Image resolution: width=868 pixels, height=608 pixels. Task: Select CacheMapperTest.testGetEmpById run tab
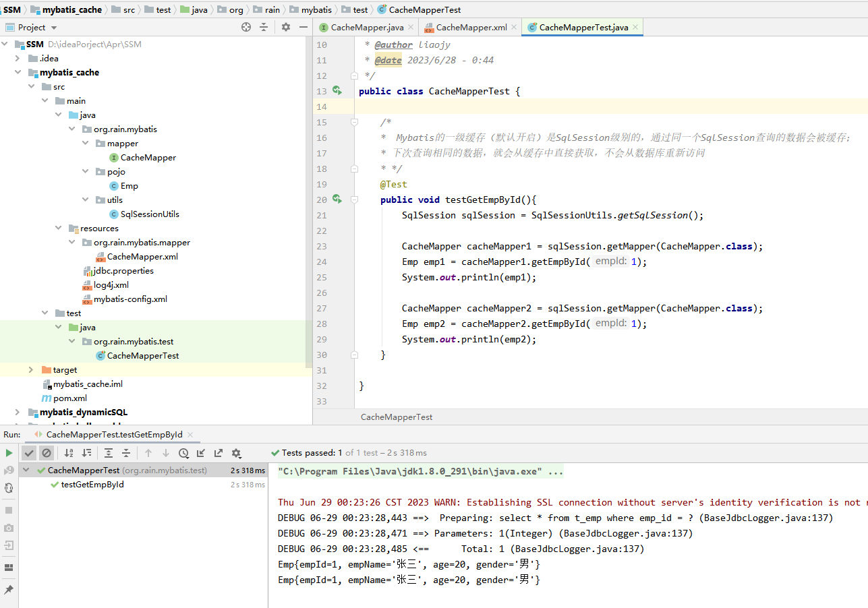[x=113, y=435]
